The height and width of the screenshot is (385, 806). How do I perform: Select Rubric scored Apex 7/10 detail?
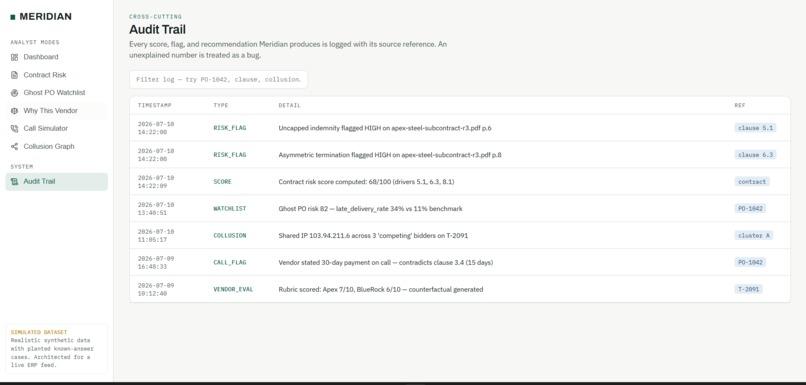coord(381,289)
